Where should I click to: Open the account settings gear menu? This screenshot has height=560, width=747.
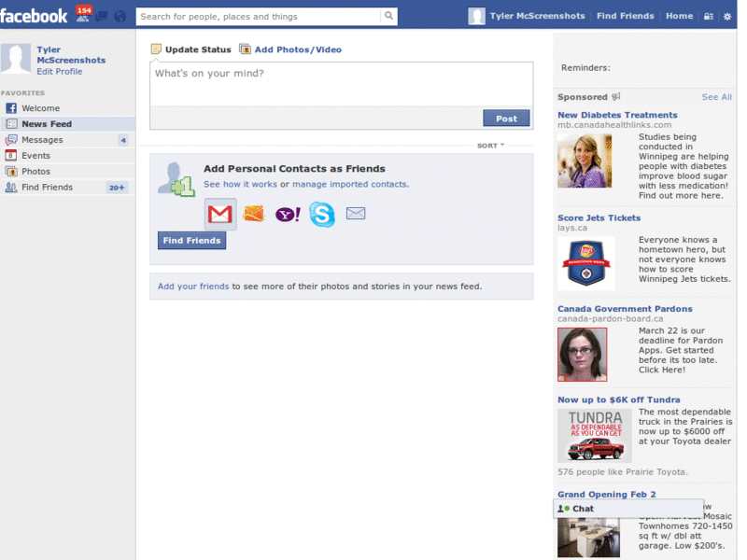click(x=727, y=16)
